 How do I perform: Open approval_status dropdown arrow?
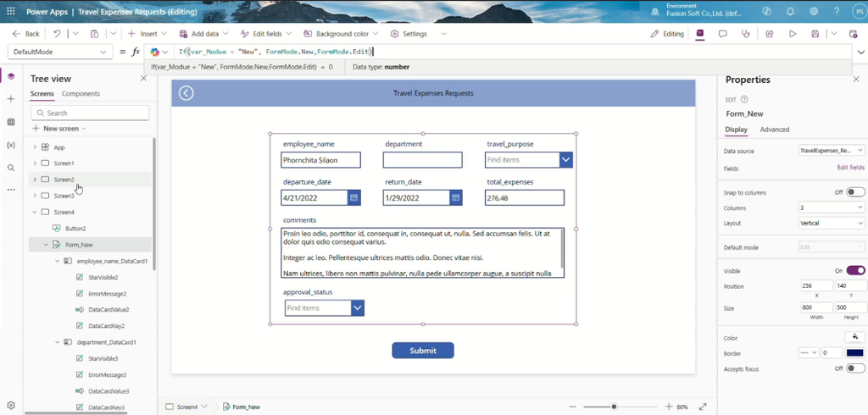[x=358, y=308]
